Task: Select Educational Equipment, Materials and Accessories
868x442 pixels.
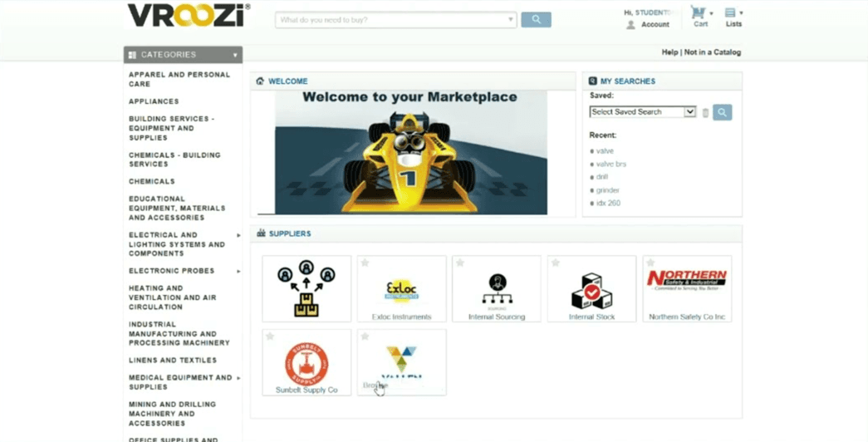Action: coord(177,208)
